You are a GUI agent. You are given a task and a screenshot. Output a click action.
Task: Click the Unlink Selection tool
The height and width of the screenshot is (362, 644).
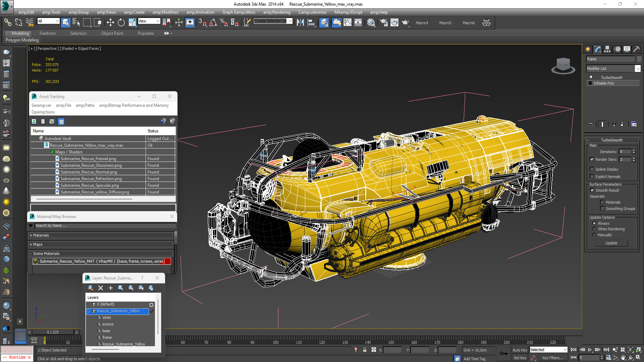point(18,22)
